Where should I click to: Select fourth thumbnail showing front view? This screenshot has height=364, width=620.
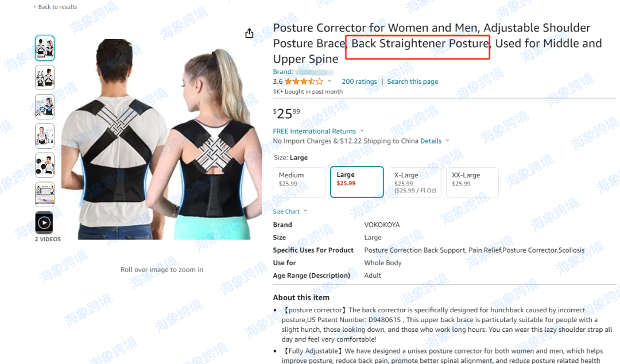pos(45,135)
